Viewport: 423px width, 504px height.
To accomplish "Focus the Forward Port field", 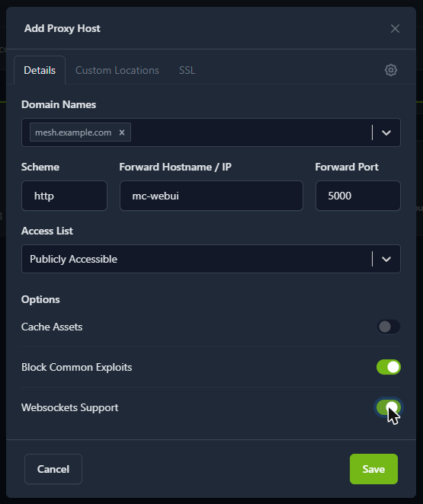I will click(x=358, y=196).
